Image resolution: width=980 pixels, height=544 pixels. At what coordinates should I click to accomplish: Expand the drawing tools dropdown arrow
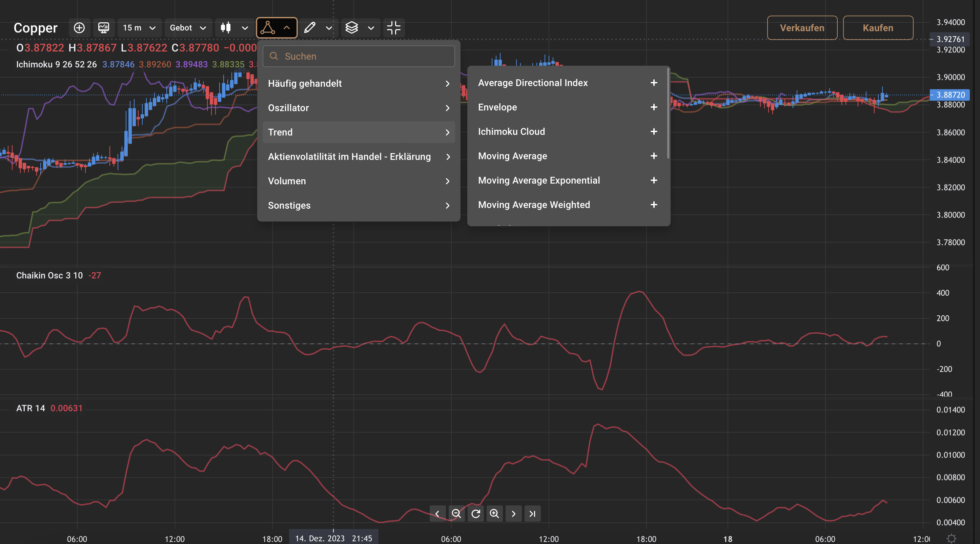click(x=329, y=28)
